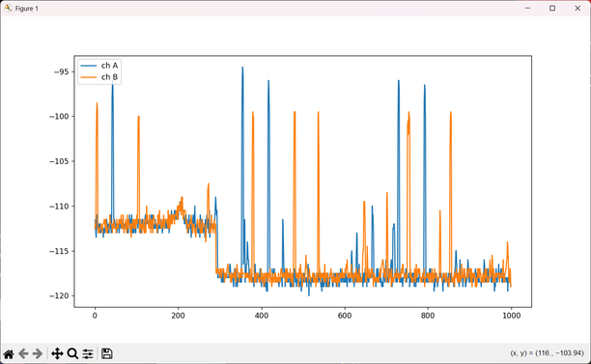Click the y-axis label −95
Screen dimensions: 591x364
pyautogui.click(x=61, y=71)
